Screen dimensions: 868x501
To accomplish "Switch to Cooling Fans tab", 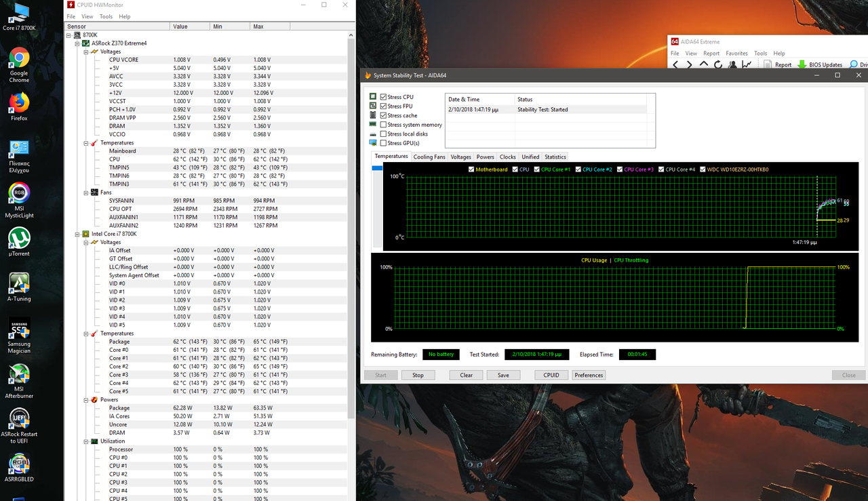I will tap(429, 157).
